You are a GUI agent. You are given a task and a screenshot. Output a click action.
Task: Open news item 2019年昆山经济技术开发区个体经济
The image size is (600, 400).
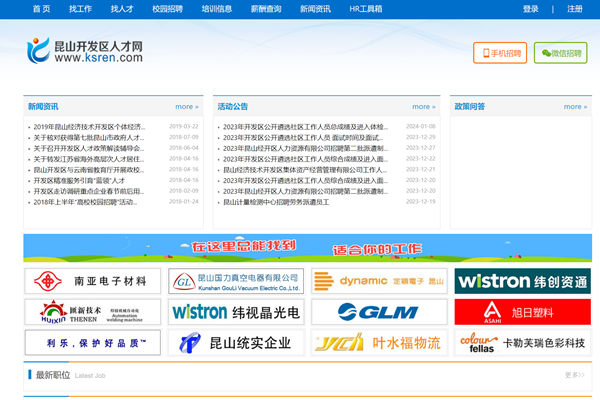pos(89,127)
